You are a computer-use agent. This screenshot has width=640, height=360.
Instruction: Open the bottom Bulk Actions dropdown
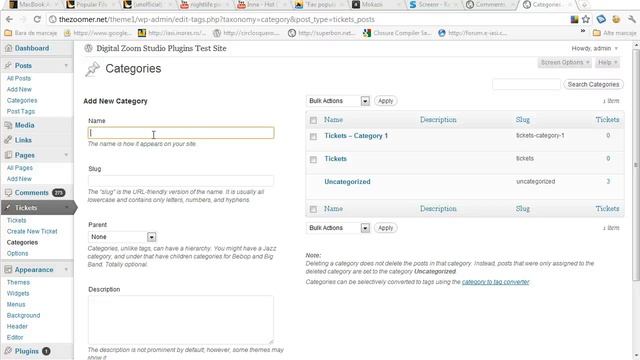pyautogui.click(x=338, y=228)
